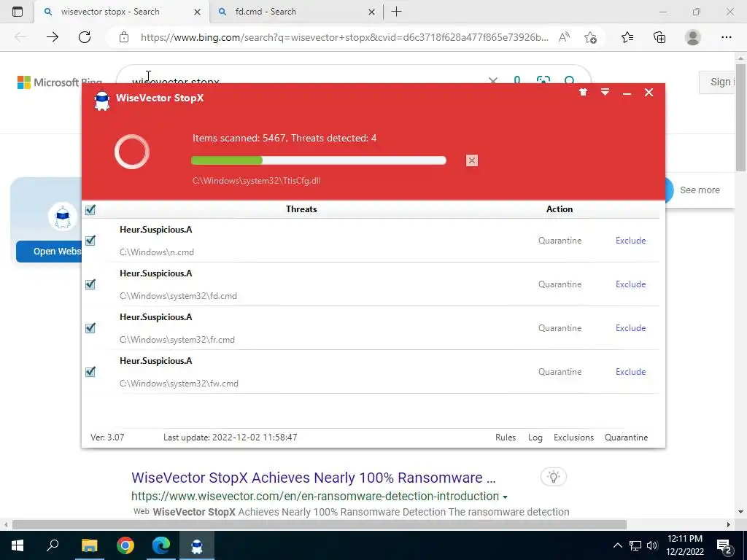Toggle Read aloud icon in address bar
Viewport: 747px width, 560px height.
pos(564,37)
